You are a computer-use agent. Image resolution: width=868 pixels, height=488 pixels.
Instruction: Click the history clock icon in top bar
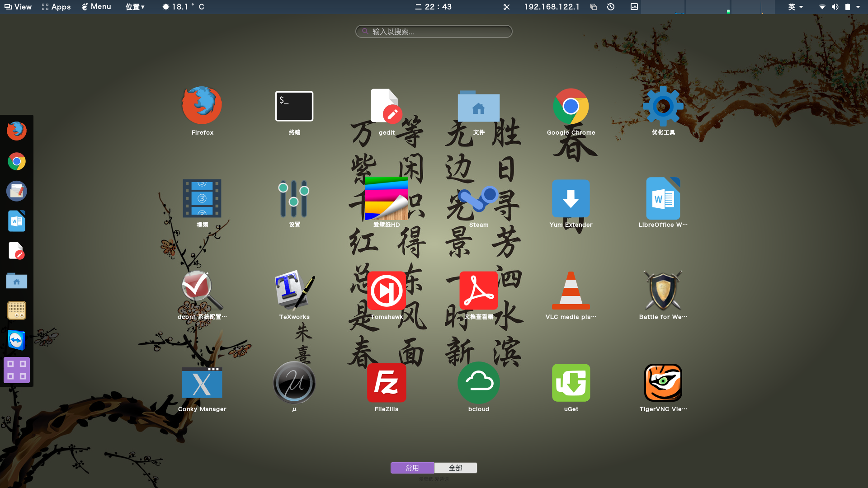point(611,7)
